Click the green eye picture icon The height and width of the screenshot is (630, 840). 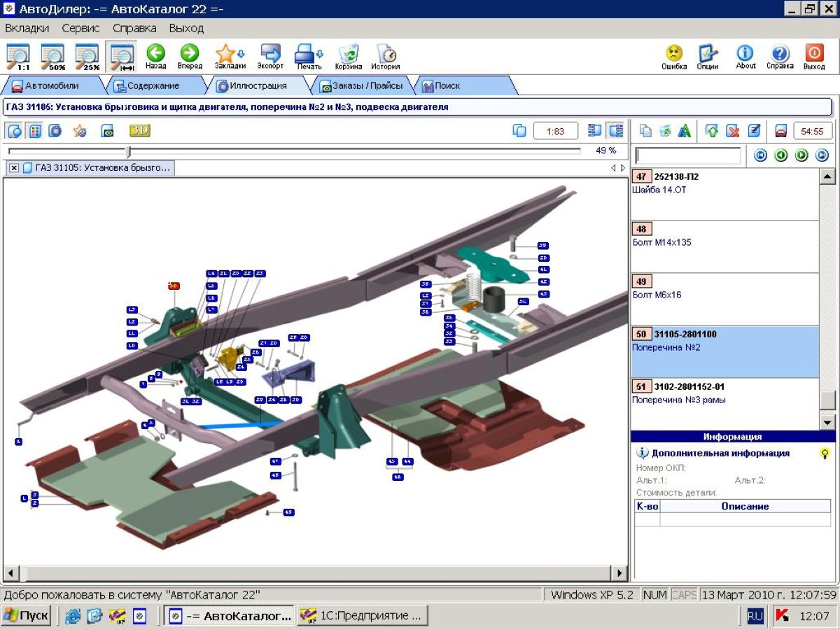click(x=107, y=131)
